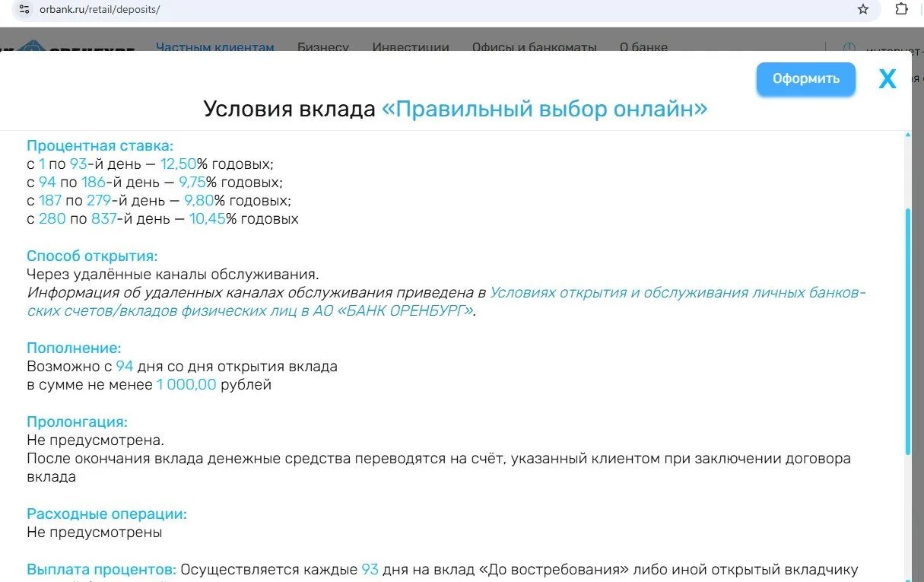The width and height of the screenshot is (924, 582).
Task: Select the Пополнение heading
Action: (74, 348)
